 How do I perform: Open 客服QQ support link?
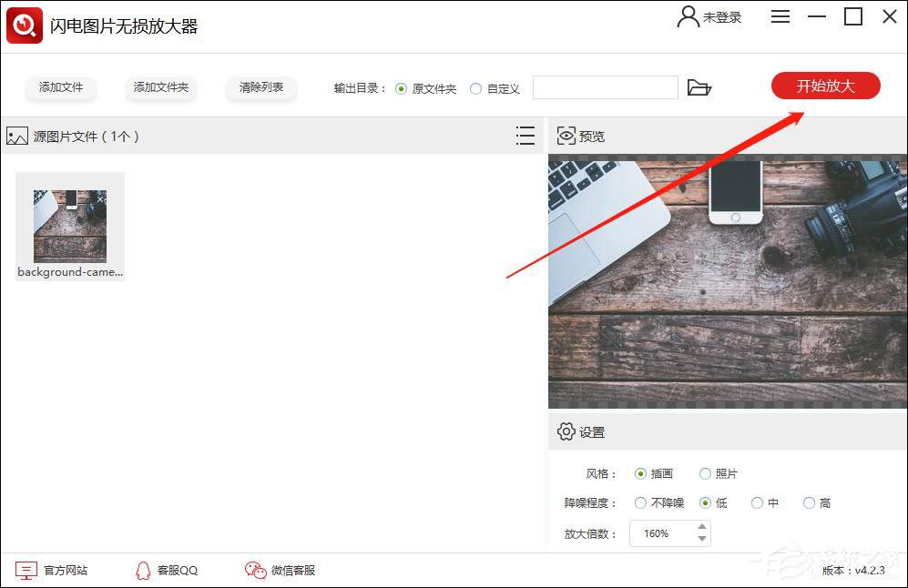143,569
